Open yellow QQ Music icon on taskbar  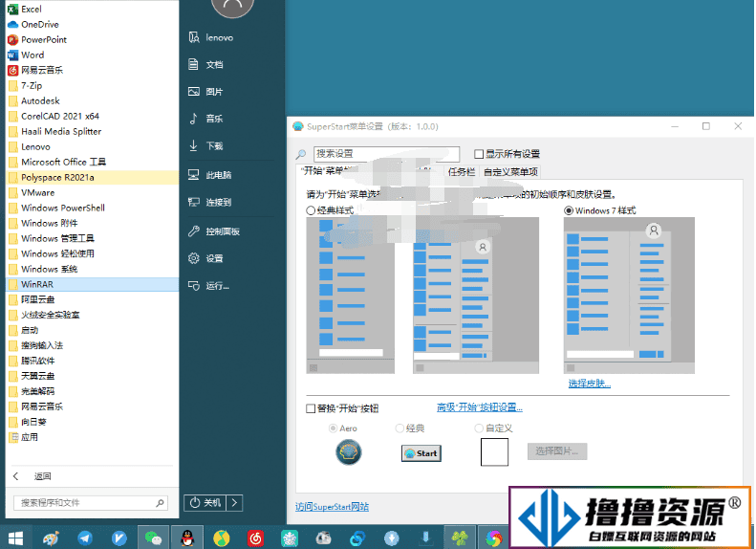pos(222,538)
